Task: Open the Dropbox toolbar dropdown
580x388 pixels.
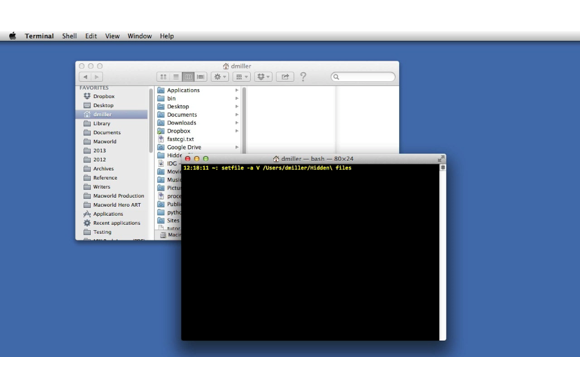Action: (263, 77)
